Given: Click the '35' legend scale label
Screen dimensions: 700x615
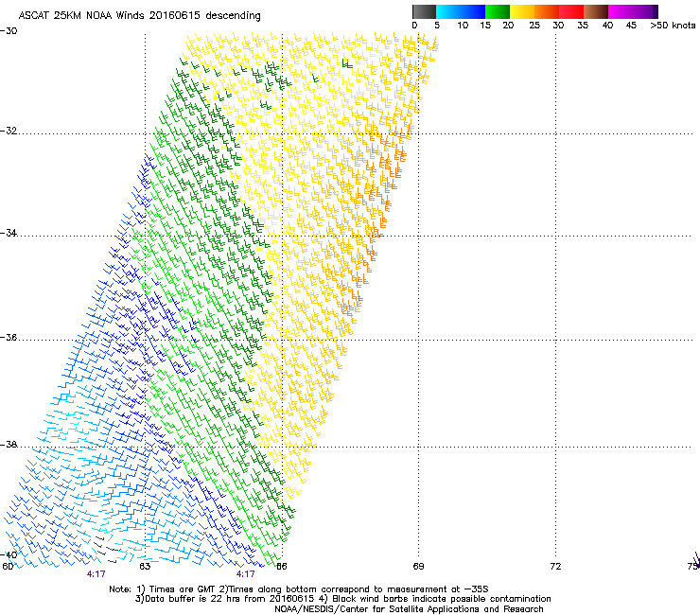Looking at the screenshot, I should tap(583, 26).
